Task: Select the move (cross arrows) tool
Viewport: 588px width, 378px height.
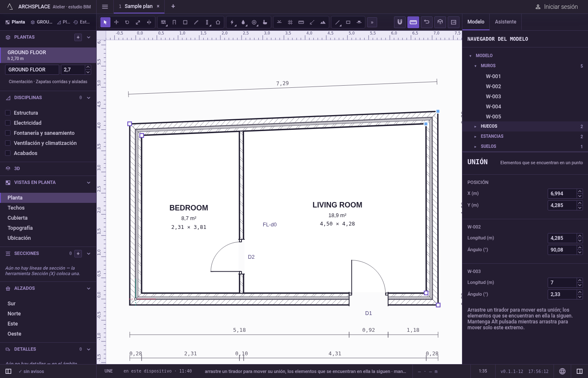Action: pos(116,22)
